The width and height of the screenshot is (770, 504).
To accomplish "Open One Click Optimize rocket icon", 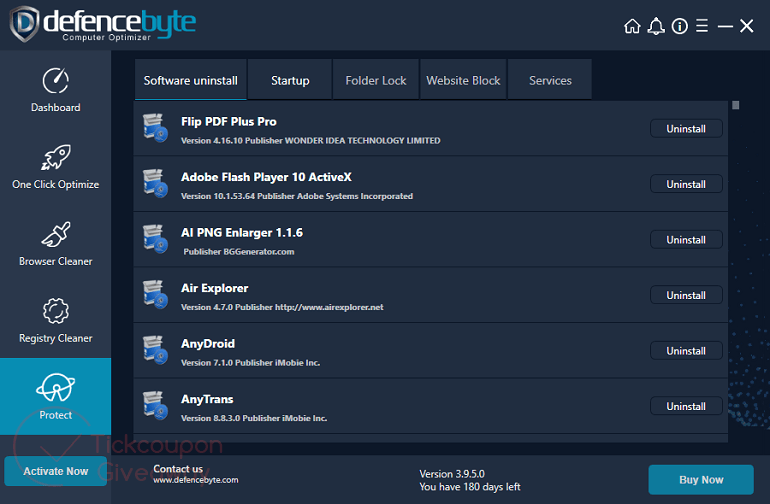I will coord(55,157).
